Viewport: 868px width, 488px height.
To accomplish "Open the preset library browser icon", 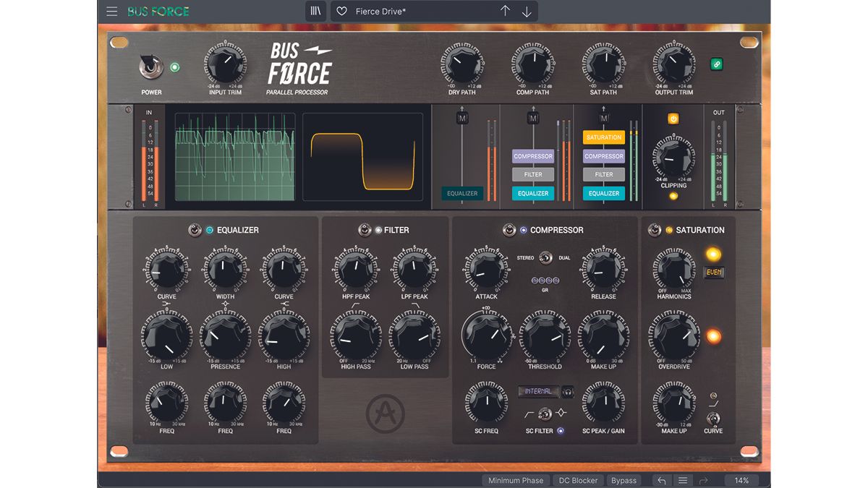I will pyautogui.click(x=315, y=11).
